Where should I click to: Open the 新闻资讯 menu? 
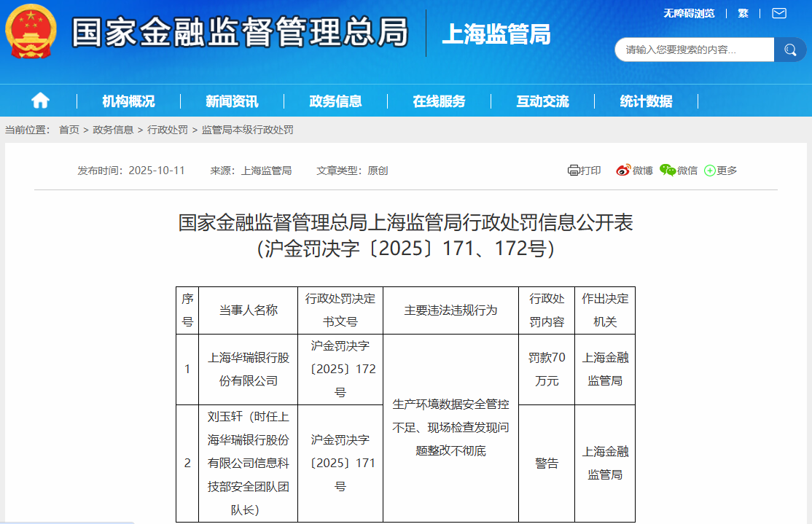232,101
